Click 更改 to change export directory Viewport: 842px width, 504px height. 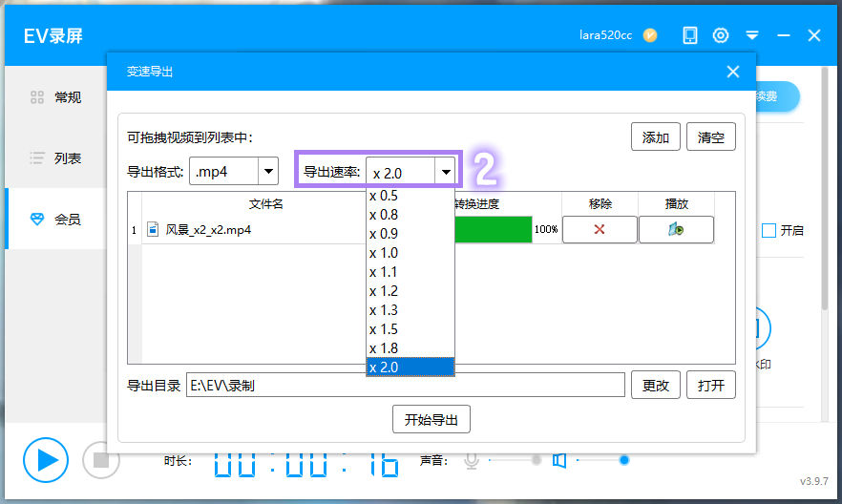tap(656, 386)
